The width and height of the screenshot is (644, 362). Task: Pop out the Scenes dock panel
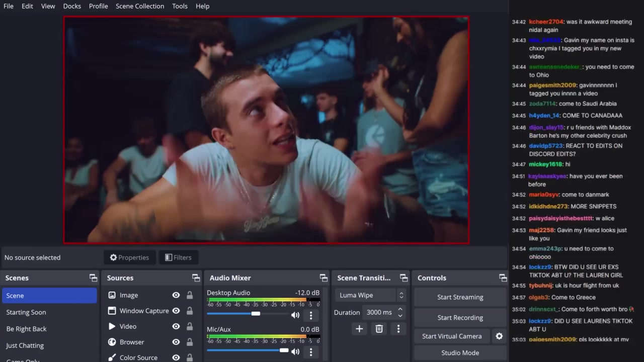pos(93,278)
